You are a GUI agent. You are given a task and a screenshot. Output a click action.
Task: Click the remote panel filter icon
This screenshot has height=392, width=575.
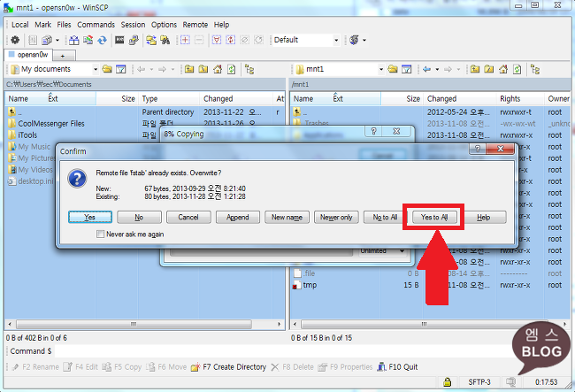click(x=406, y=69)
